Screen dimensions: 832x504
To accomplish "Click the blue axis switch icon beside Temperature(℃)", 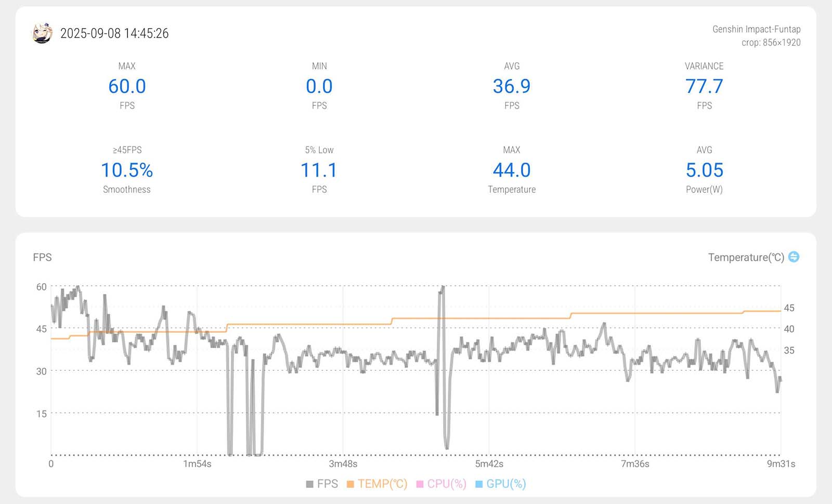I will click(794, 257).
